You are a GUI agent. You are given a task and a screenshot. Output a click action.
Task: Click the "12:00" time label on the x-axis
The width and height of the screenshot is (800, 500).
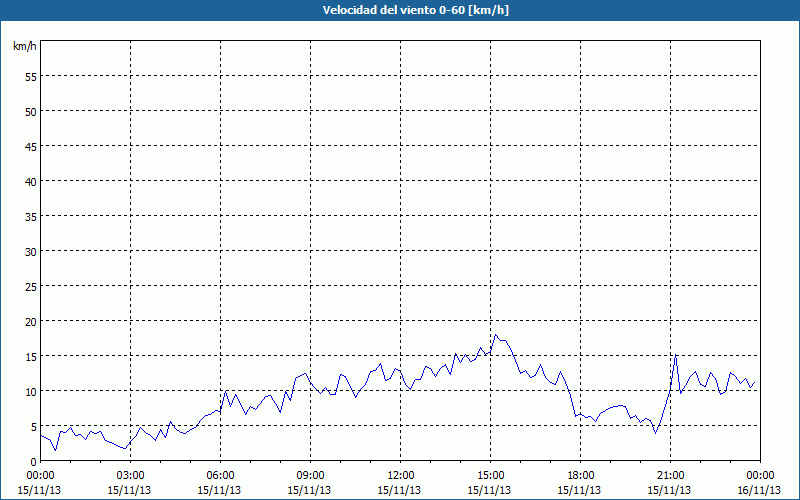click(x=401, y=476)
